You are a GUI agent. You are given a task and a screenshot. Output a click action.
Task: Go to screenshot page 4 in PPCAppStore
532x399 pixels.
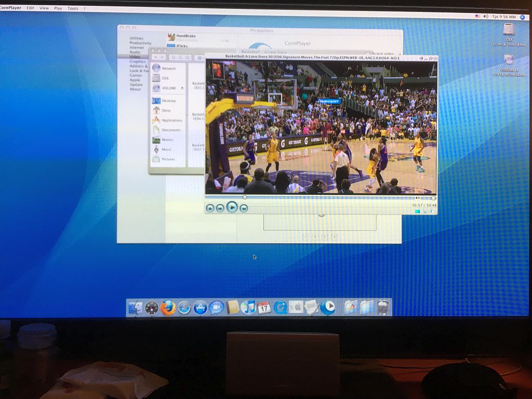coord(334,237)
